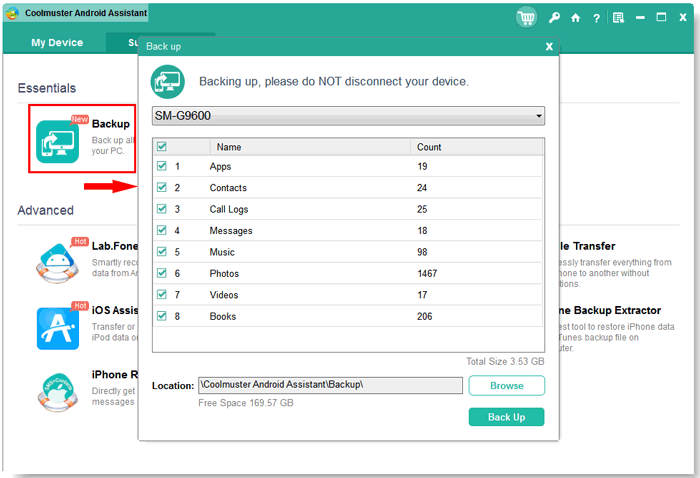Image resolution: width=700 pixels, height=478 pixels.
Task: Open the shopping cart icon
Action: tap(526, 17)
